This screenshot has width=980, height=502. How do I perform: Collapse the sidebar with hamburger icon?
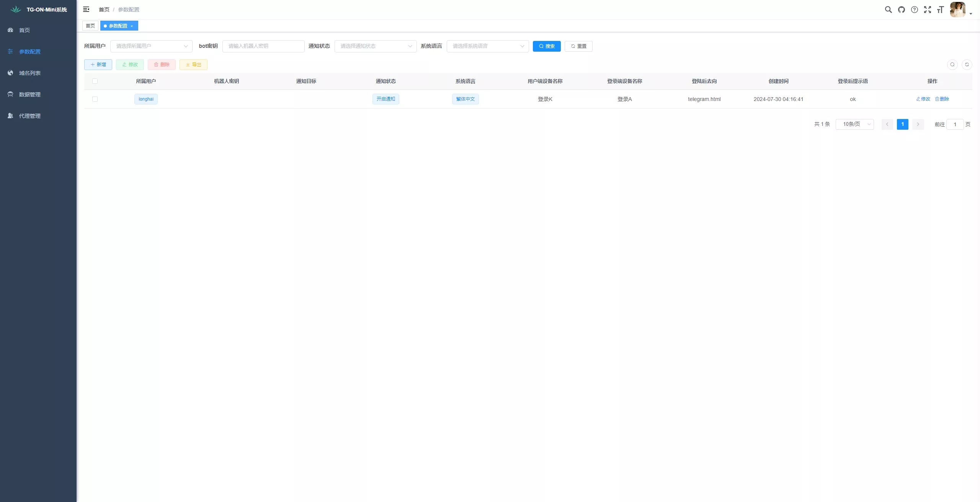(x=86, y=9)
